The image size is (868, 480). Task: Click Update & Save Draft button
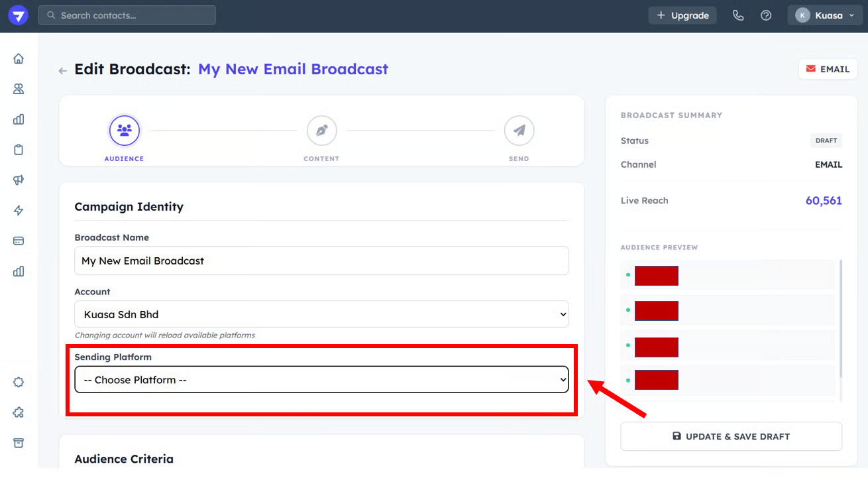pyautogui.click(x=731, y=436)
